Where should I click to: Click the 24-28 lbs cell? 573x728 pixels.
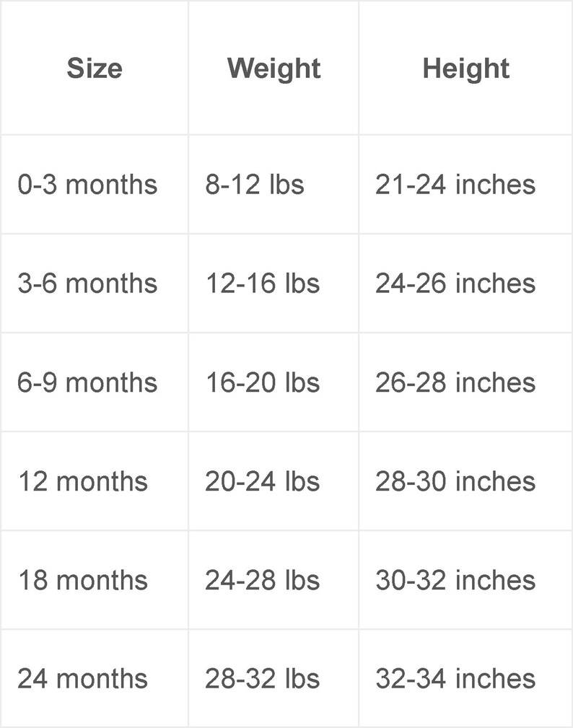click(x=274, y=580)
